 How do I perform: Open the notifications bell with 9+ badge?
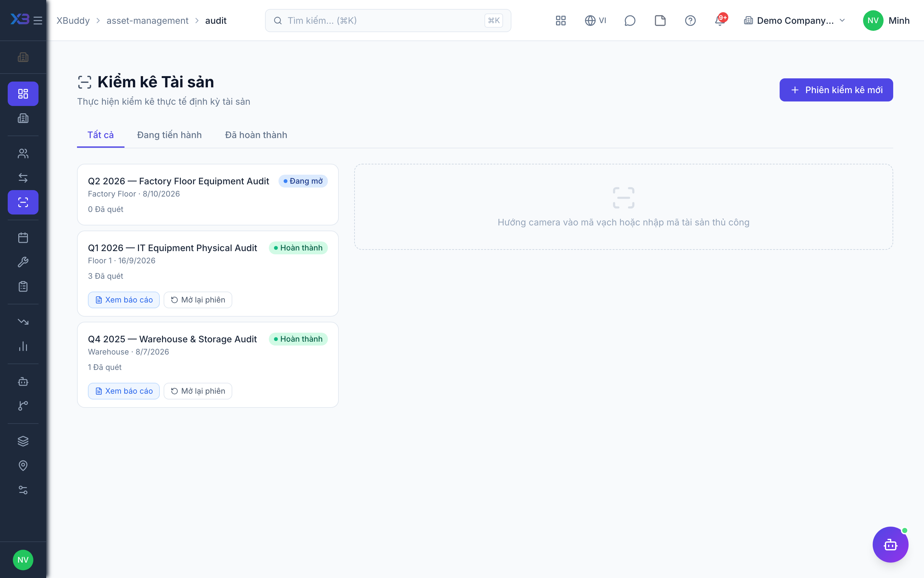(721, 20)
